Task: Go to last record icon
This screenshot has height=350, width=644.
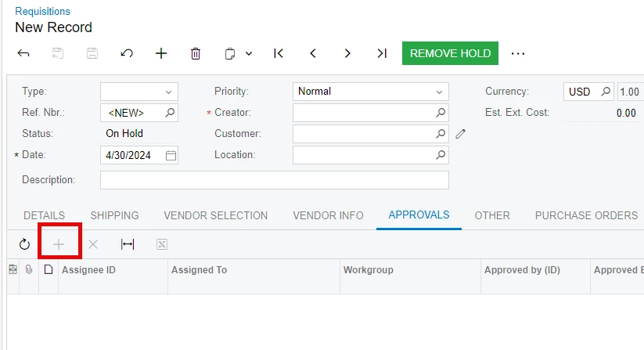Action: click(x=382, y=53)
